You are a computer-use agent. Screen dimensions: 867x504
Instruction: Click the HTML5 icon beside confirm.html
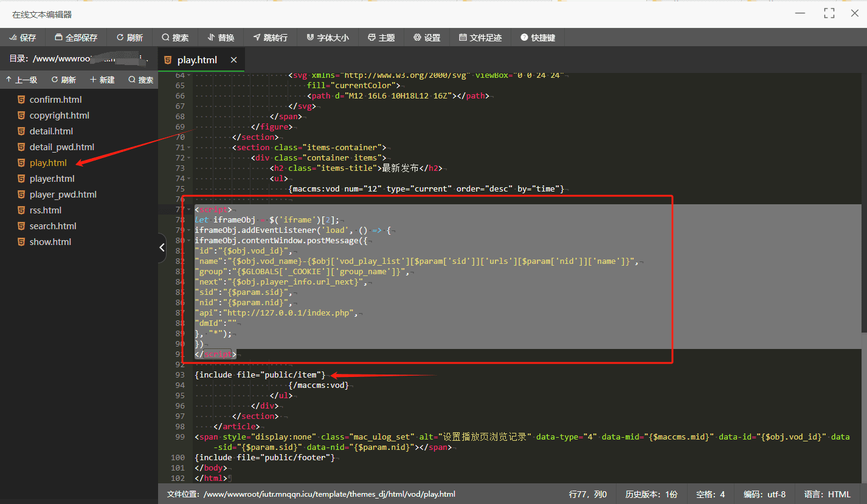coord(21,100)
